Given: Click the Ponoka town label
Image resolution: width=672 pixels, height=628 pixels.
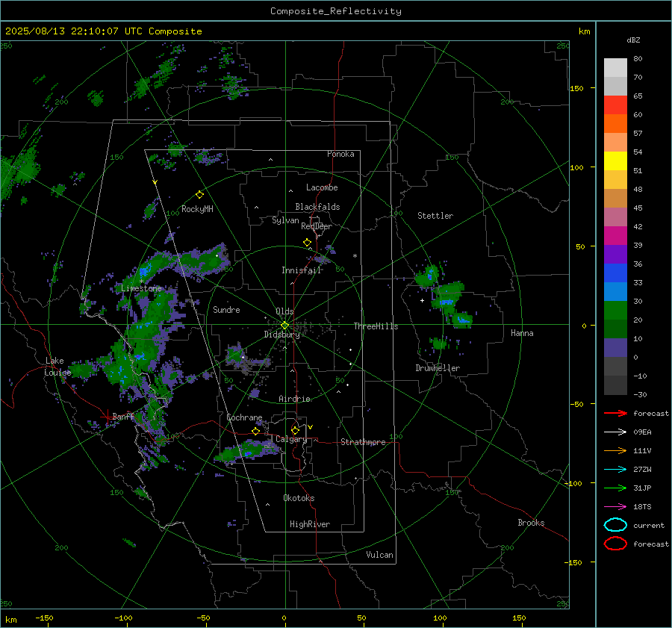Looking at the screenshot, I should pyautogui.click(x=340, y=154).
